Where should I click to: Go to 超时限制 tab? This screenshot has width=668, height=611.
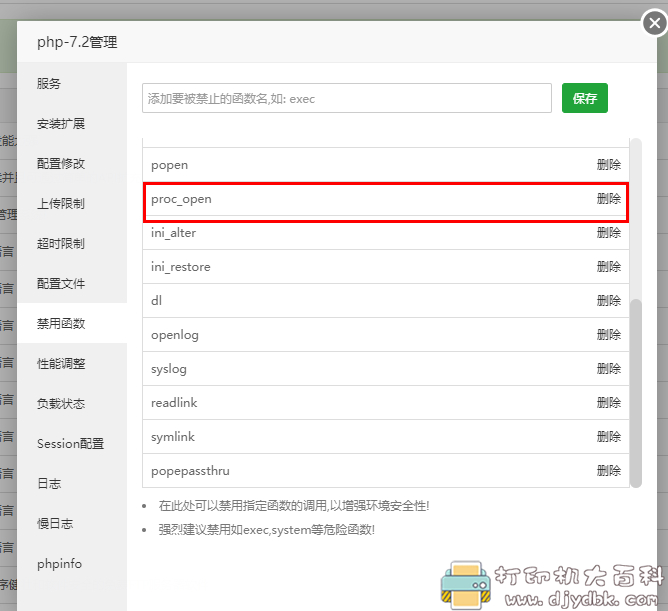[60, 244]
